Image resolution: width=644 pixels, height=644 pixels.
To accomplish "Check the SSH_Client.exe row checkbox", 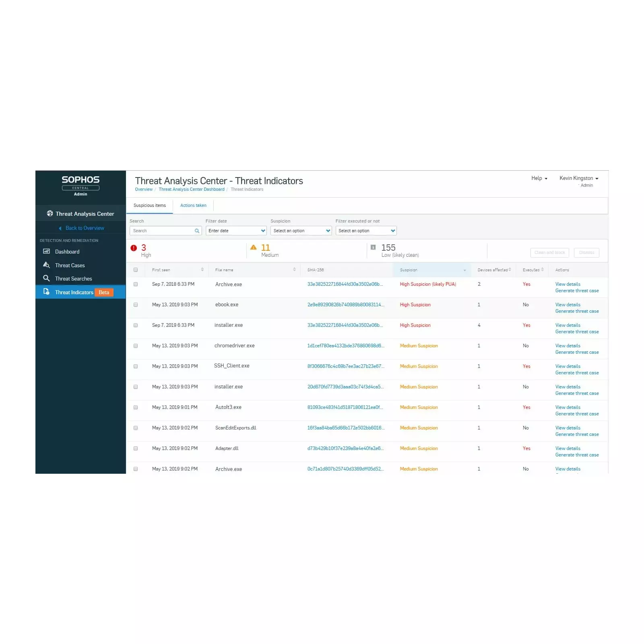I will [x=136, y=366].
